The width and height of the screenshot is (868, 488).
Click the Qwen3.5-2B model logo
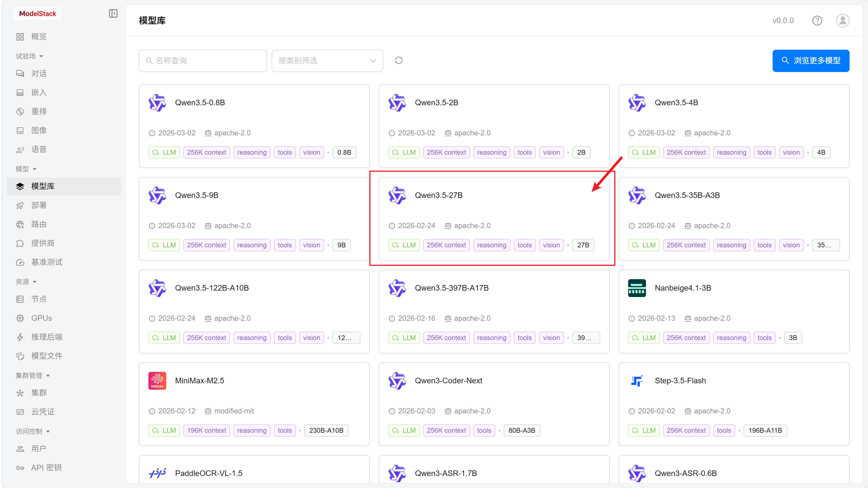397,102
